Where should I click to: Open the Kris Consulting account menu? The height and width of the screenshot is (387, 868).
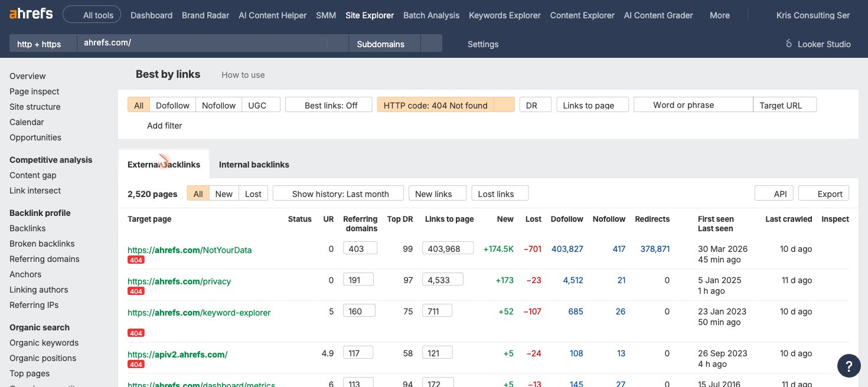click(813, 15)
